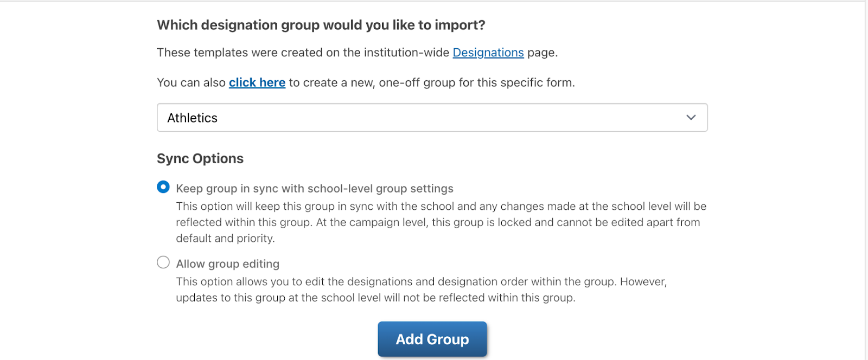Click the designation group import heading
The width and height of the screenshot is (868, 360).
click(321, 25)
